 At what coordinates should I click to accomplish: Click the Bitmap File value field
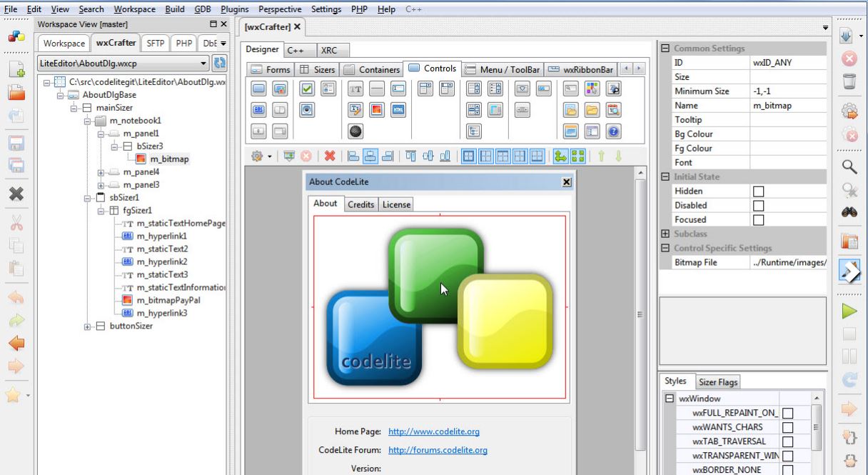click(788, 263)
